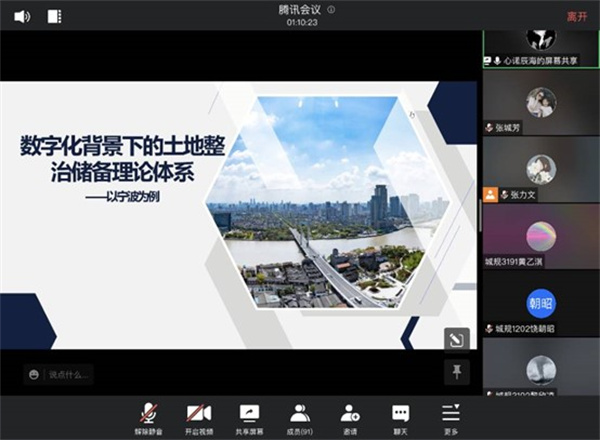Open the 聊天 (Chat) panel
The image size is (600, 440).
point(400,418)
